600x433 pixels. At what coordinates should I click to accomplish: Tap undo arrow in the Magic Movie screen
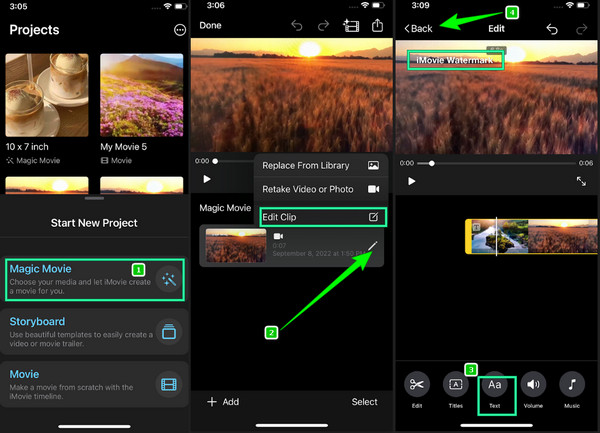pos(297,26)
